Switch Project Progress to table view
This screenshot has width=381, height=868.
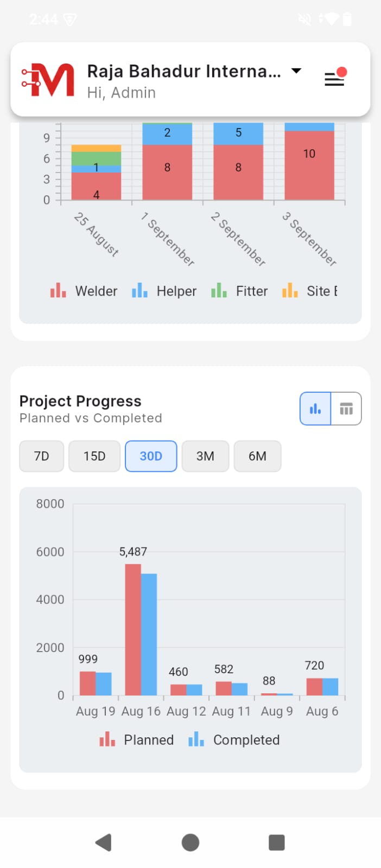pyautogui.click(x=346, y=409)
